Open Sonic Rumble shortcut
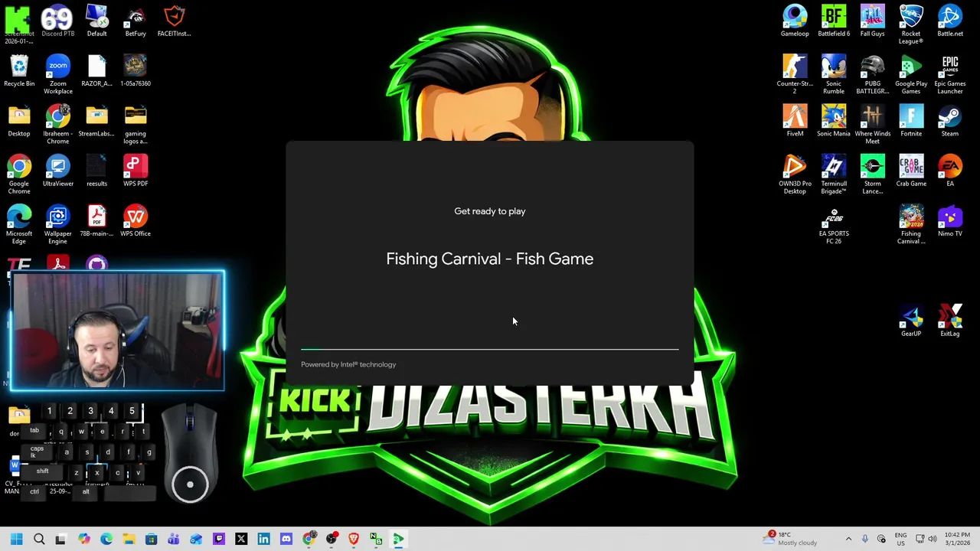This screenshot has height=551, width=980. click(834, 75)
